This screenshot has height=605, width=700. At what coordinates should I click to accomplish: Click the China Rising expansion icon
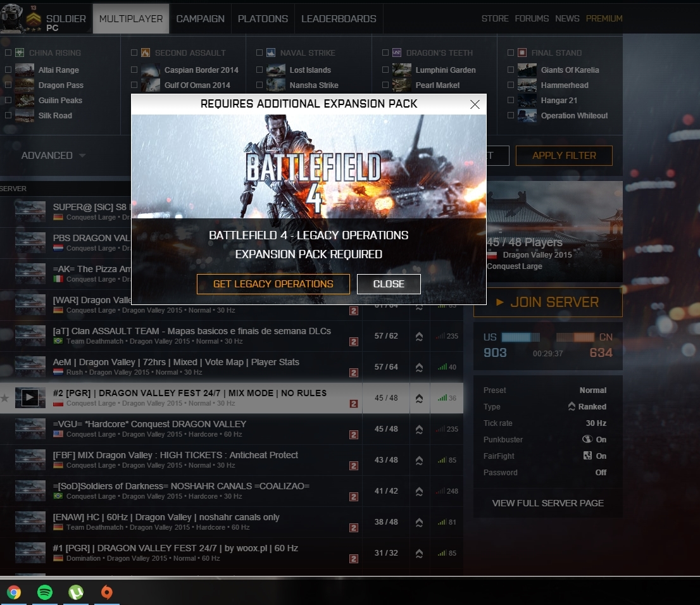click(x=20, y=53)
